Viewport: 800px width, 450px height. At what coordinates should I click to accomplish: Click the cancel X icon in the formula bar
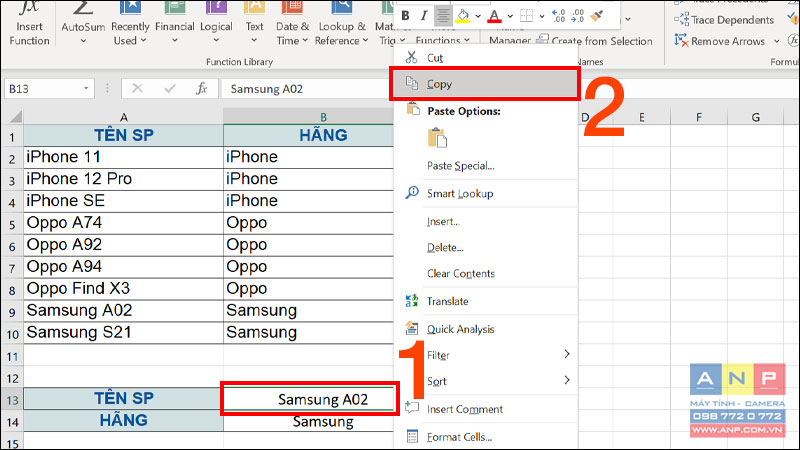tap(137, 89)
